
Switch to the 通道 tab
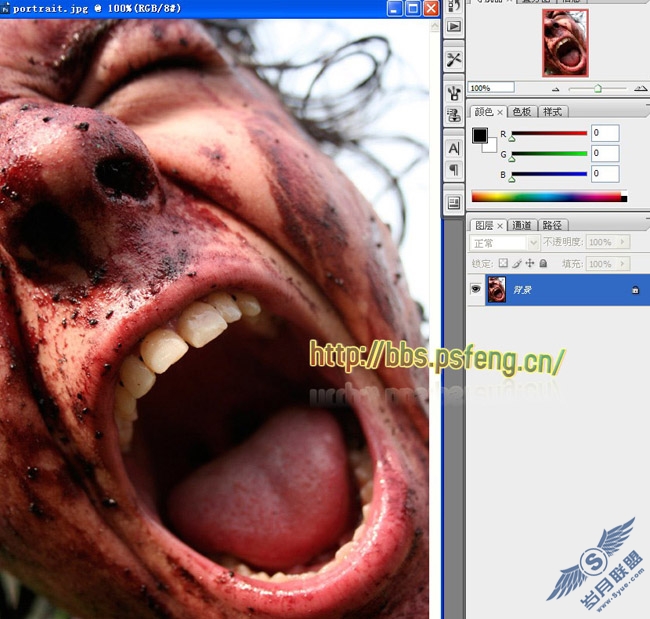(521, 225)
